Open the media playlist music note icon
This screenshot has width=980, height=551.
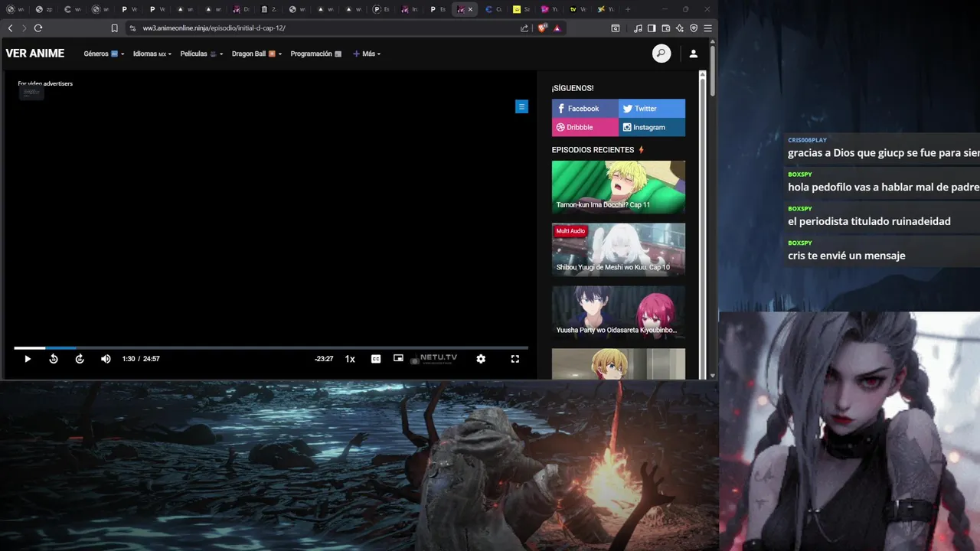coord(638,28)
